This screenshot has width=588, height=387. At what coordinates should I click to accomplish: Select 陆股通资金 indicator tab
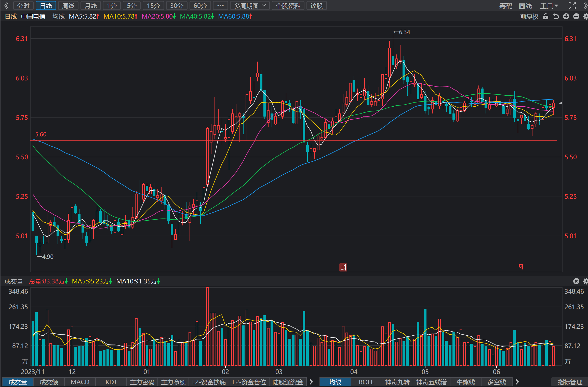click(288, 382)
